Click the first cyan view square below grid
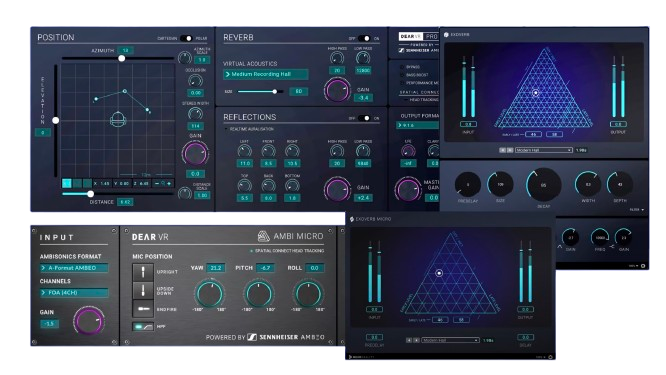 point(67,183)
